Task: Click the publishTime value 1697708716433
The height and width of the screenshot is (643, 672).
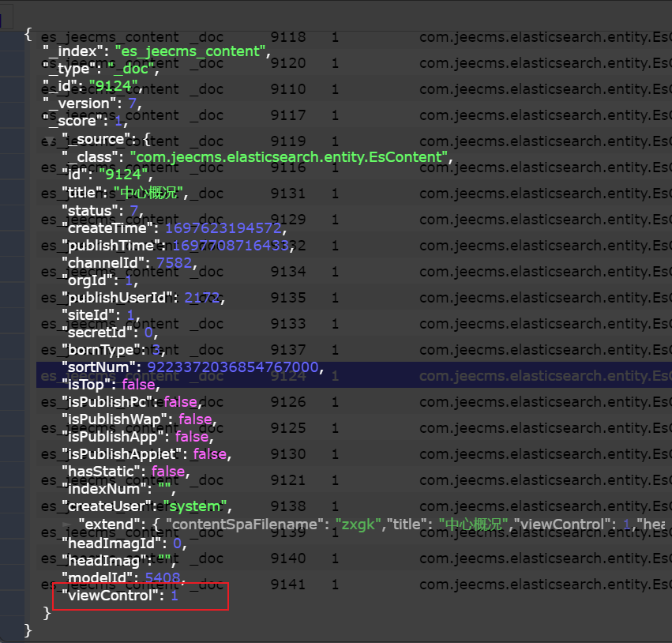Action: [231, 245]
